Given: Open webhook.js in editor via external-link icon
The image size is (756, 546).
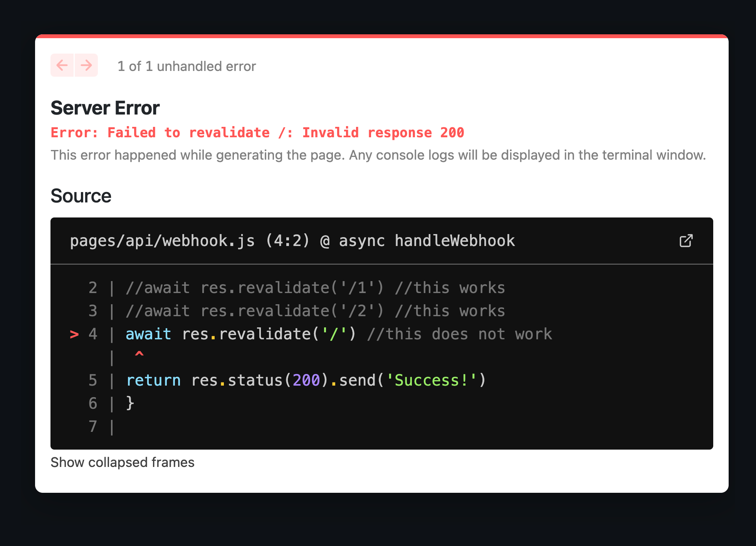Looking at the screenshot, I should coord(686,241).
